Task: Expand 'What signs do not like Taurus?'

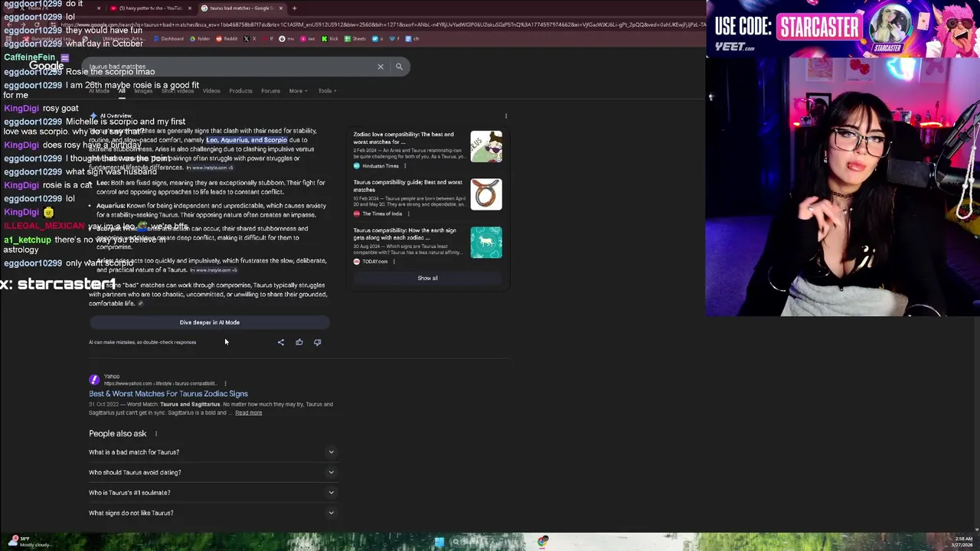Action: tap(212, 513)
